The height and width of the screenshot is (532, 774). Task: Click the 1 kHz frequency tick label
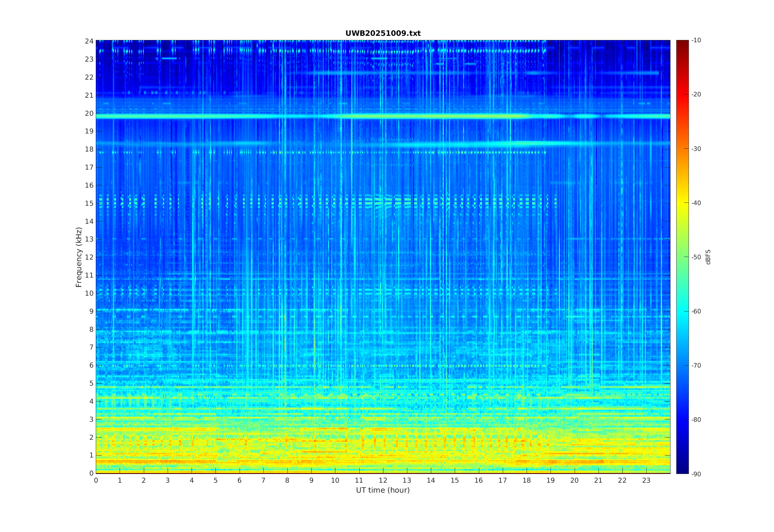(91, 455)
